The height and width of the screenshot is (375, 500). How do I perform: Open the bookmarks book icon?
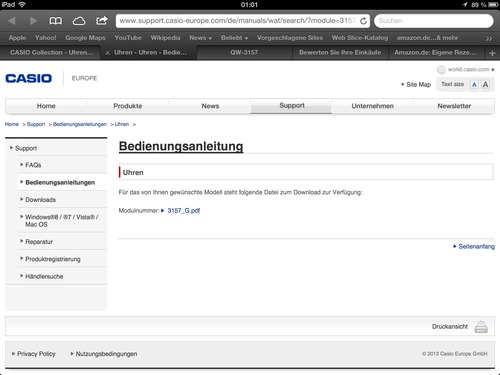click(56, 21)
